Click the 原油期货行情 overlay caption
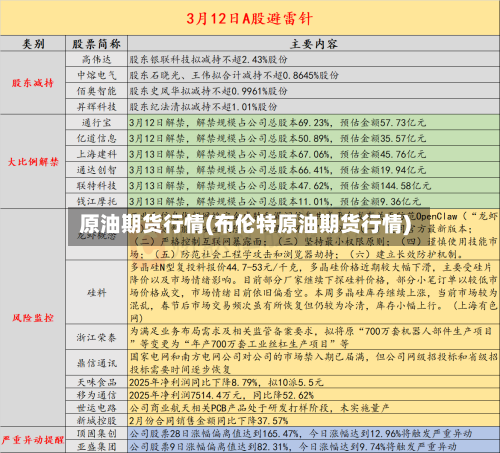The width and height of the screenshot is (500, 453). (x=245, y=224)
